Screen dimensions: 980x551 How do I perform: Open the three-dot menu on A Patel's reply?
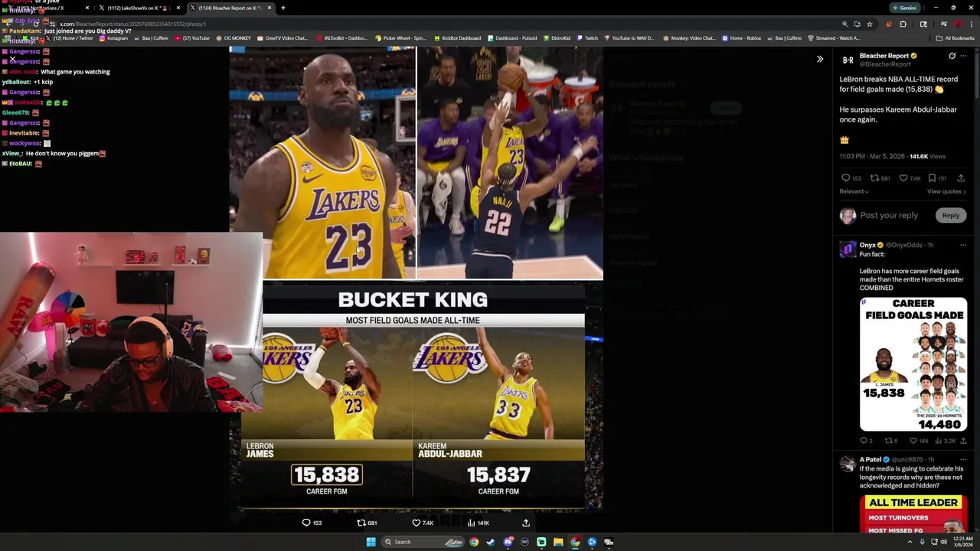pyautogui.click(x=963, y=459)
